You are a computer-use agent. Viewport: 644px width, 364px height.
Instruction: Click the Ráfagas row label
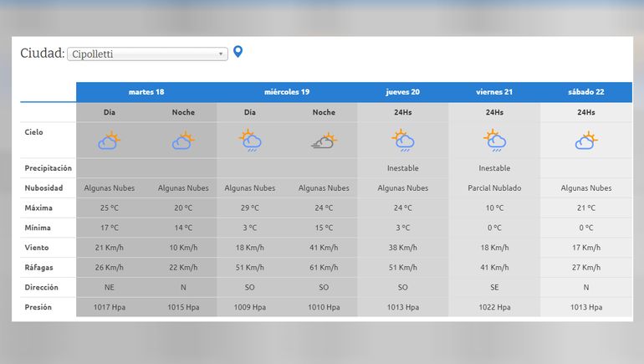click(x=38, y=267)
